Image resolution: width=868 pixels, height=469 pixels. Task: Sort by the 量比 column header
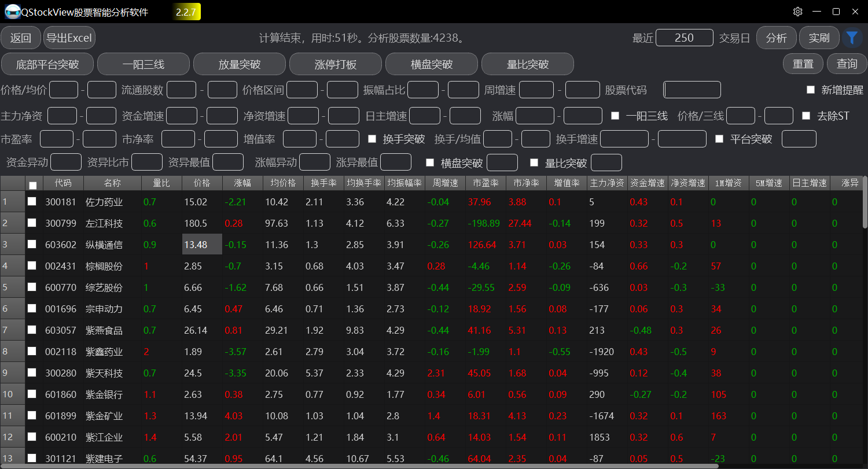pyautogui.click(x=161, y=183)
